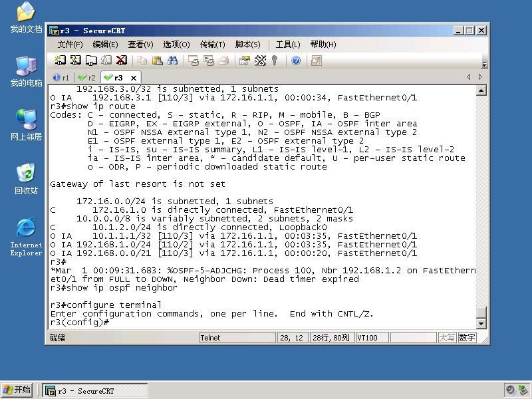The width and height of the screenshot is (532, 399).
Task: Click the Connect toolbar icon
Action: (x=61, y=61)
